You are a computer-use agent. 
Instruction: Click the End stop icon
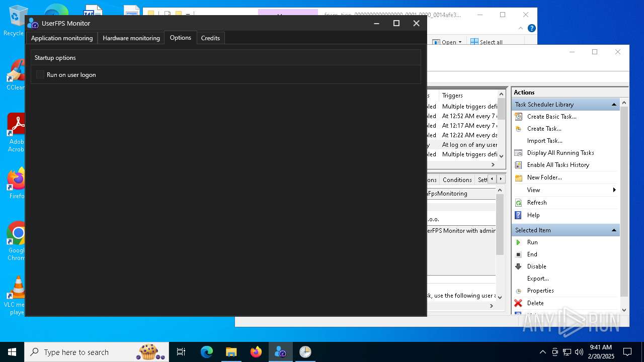point(519,254)
